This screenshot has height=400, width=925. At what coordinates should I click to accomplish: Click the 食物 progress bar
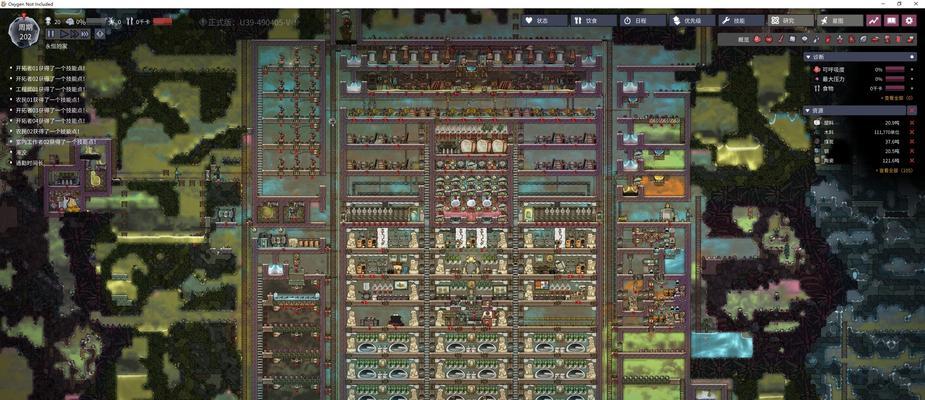click(x=895, y=88)
